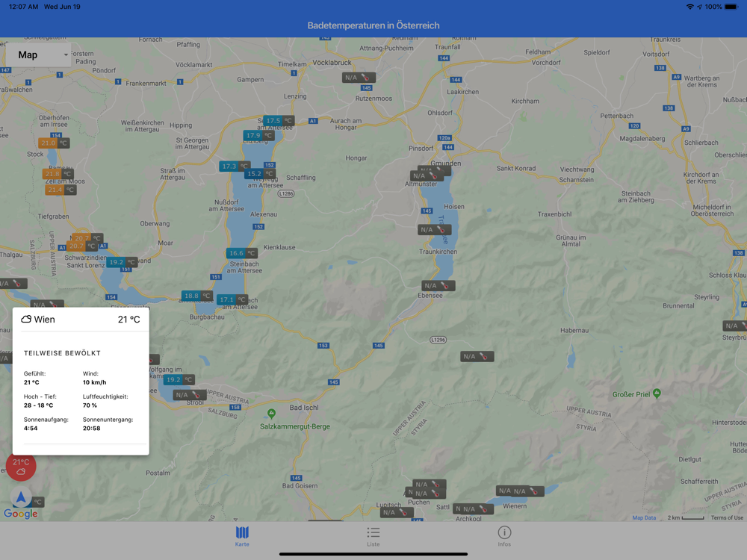Open the Map type dropdown
This screenshot has width=747, height=560.
click(x=39, y=55)
